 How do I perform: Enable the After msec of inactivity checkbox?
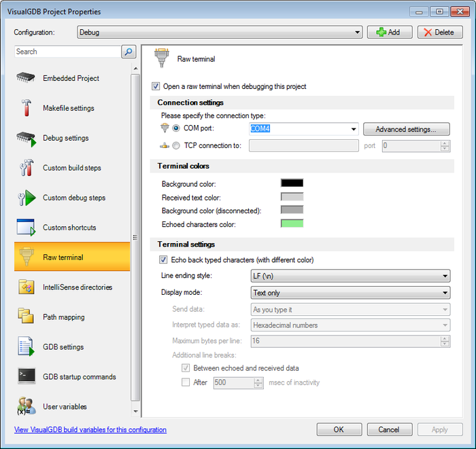coord(186,382)
